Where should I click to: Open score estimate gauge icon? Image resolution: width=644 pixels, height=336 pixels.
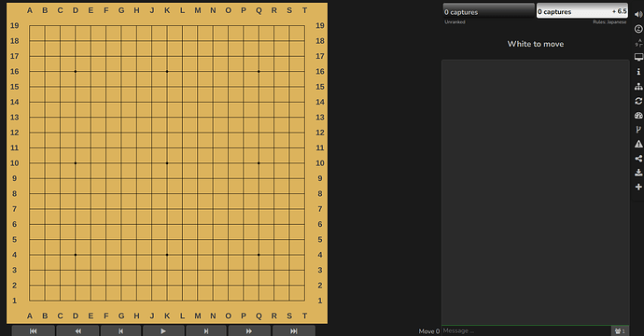[638, 116]
